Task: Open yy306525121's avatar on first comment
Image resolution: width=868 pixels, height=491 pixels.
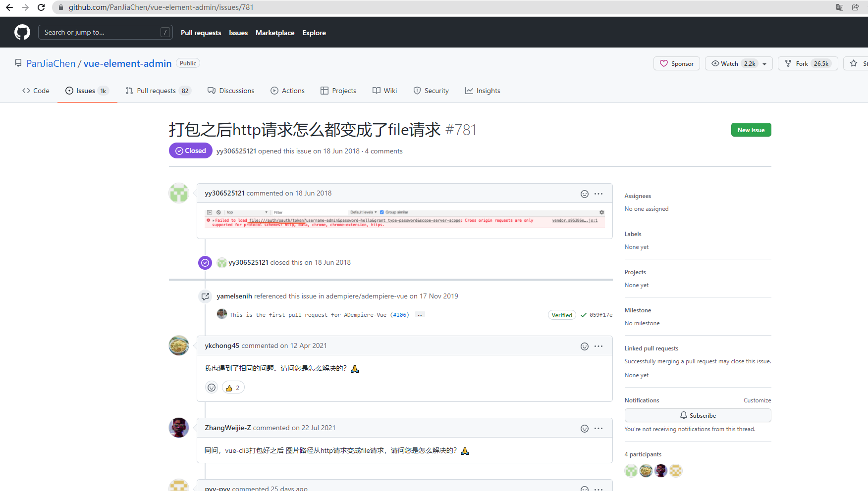Action: pos(179,193)
